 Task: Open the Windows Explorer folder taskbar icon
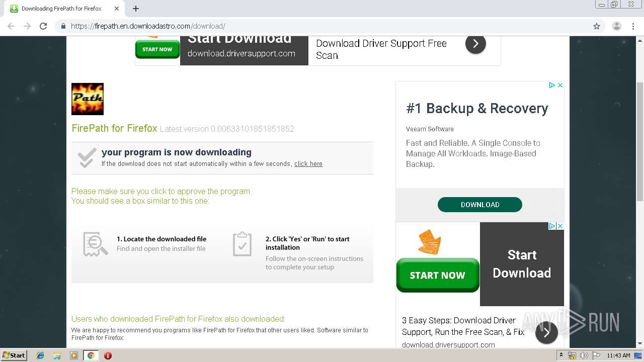(57, 355)
